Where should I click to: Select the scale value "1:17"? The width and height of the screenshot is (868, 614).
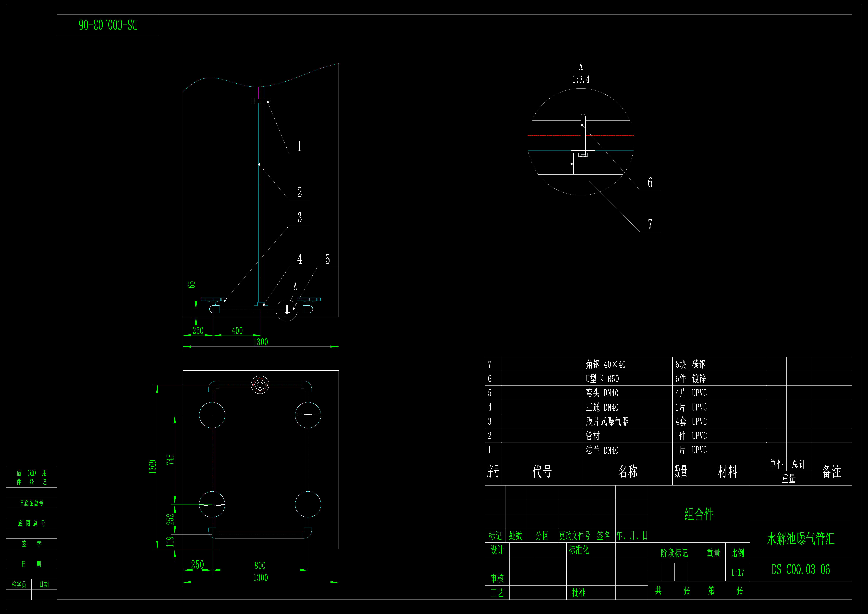738,572
